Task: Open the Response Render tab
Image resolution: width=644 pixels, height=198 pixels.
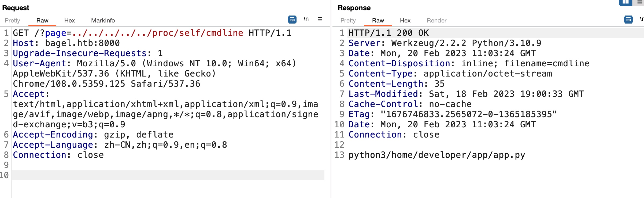Action: coord(436,20)
